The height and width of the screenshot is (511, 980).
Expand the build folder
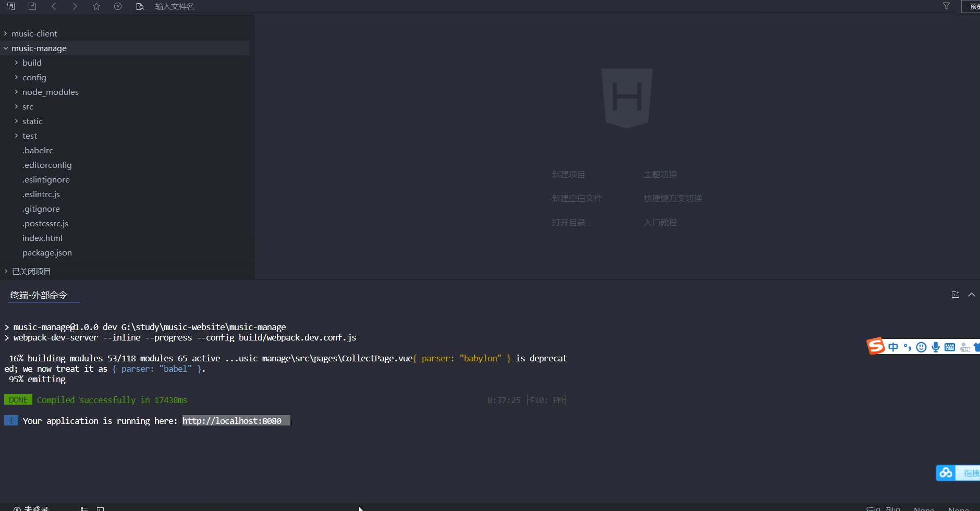pyautogui.click(x=16, y=63)
